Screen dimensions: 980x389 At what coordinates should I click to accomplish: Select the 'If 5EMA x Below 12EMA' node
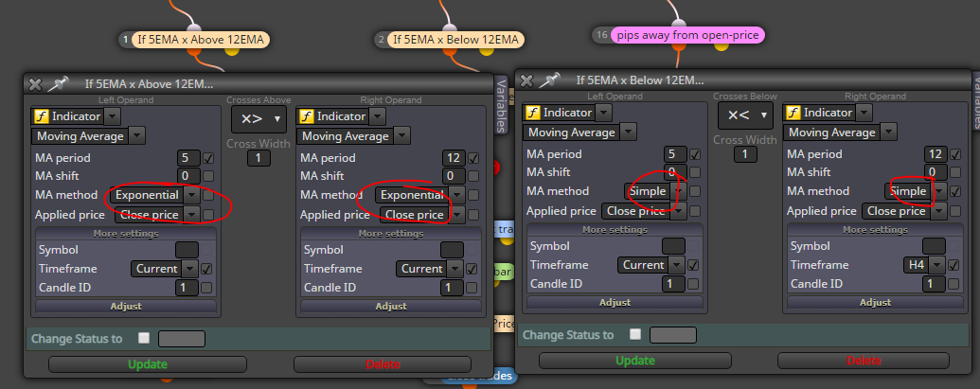(455, 40)
